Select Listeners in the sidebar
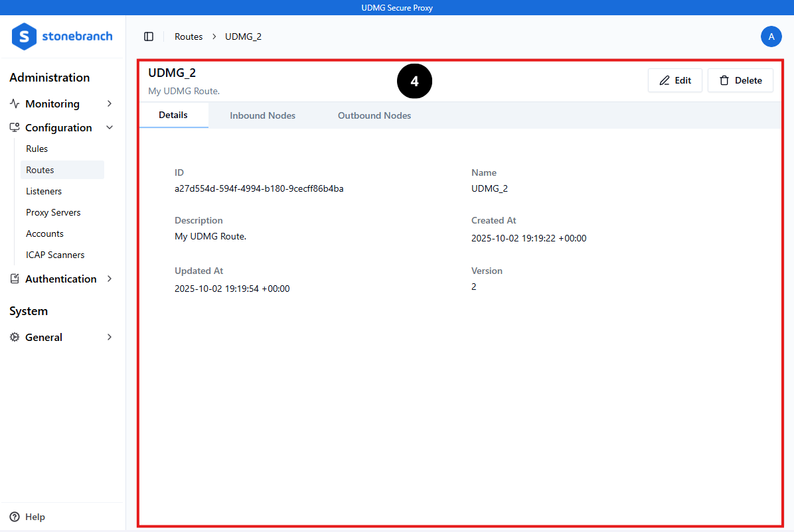Viewport: 794px width, 532px height. 44,191
